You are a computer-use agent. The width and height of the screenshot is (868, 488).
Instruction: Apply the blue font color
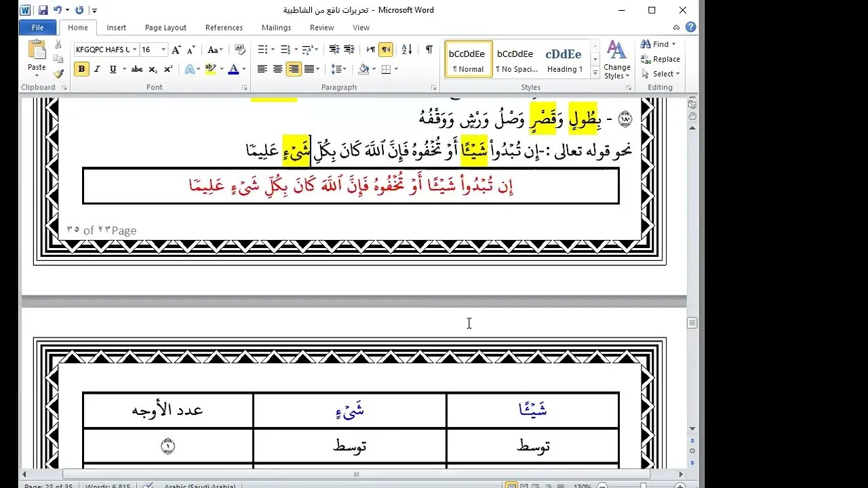pos(233,69)
